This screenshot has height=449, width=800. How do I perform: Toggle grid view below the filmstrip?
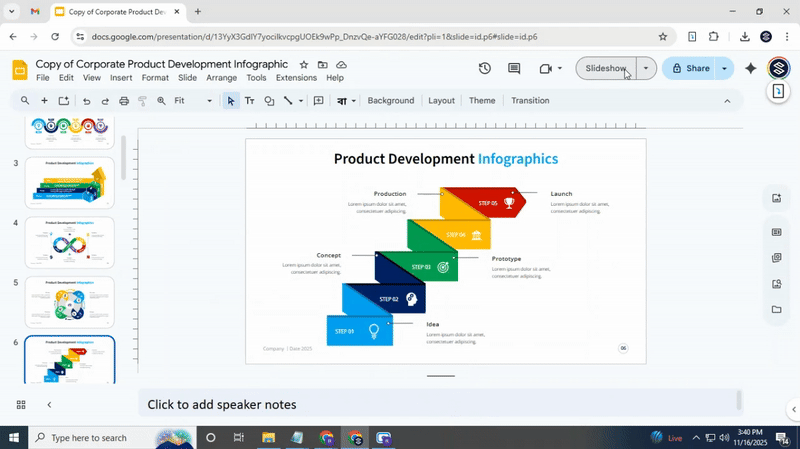tap(21, 405)
